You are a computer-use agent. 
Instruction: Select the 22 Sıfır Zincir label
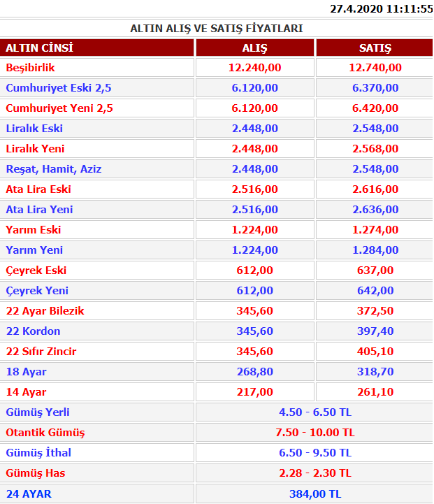point(41,352)
